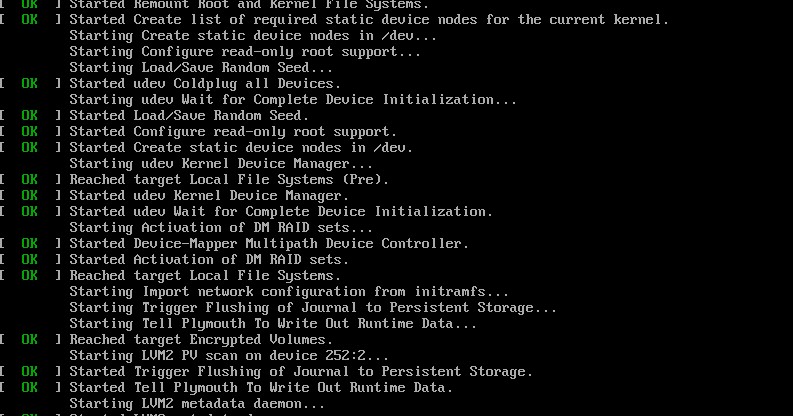Click the OK status next to Reached target Encrypted Volumes
Image resolution: width=793 pixels, height=416 pixels.
tap(29, 340)
